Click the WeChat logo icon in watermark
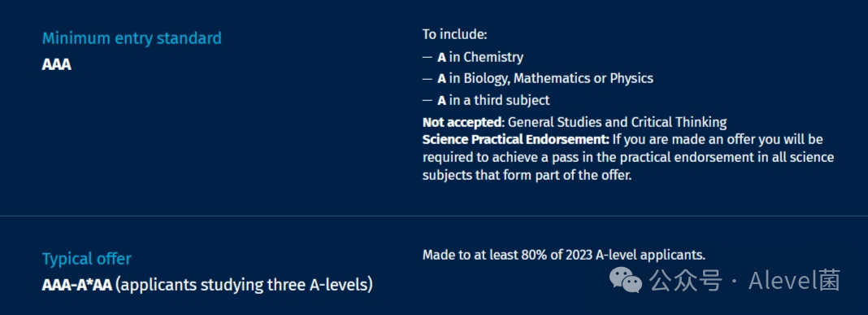This screenshot has height=315, width=868. (x=626, y=281)
